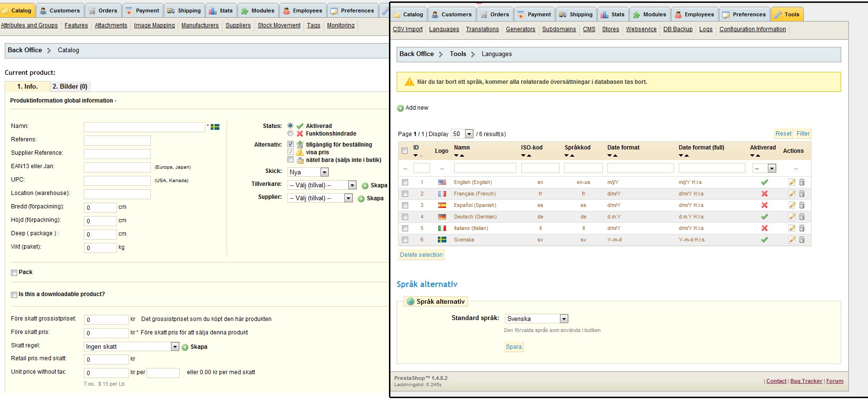Screen dimensions: 868x401
Task: Click the green check status for Deutsch
Action: [765, 217]
